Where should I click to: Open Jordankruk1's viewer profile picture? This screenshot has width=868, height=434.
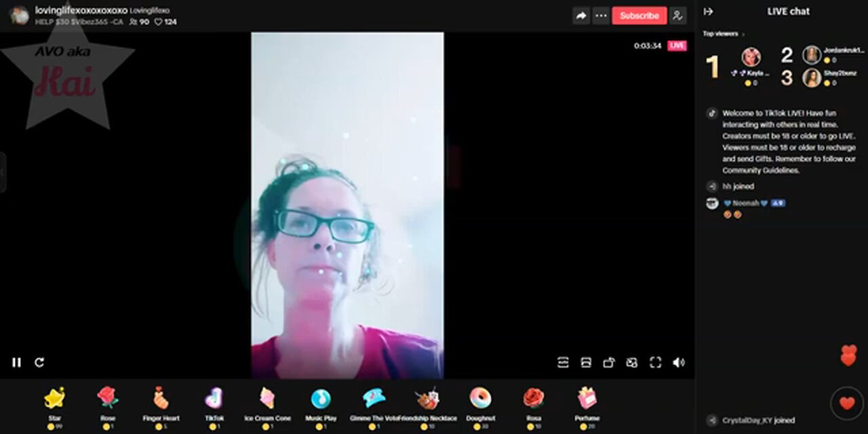click(x=812, y=55)
